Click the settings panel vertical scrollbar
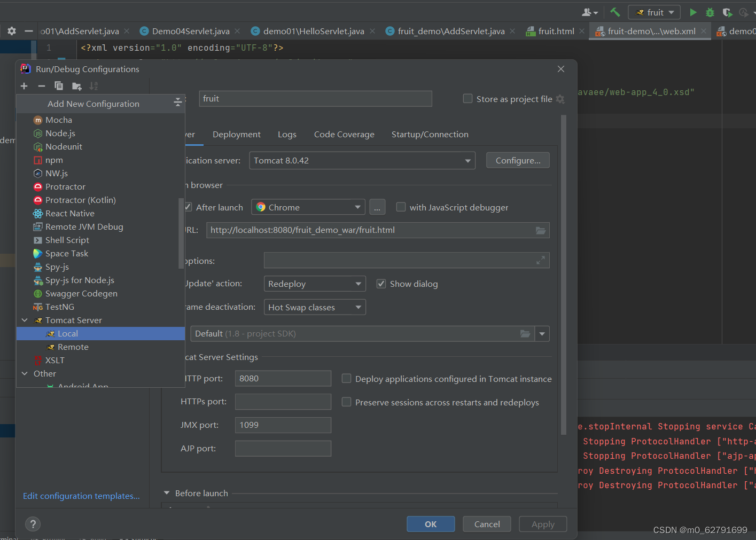 564,275
